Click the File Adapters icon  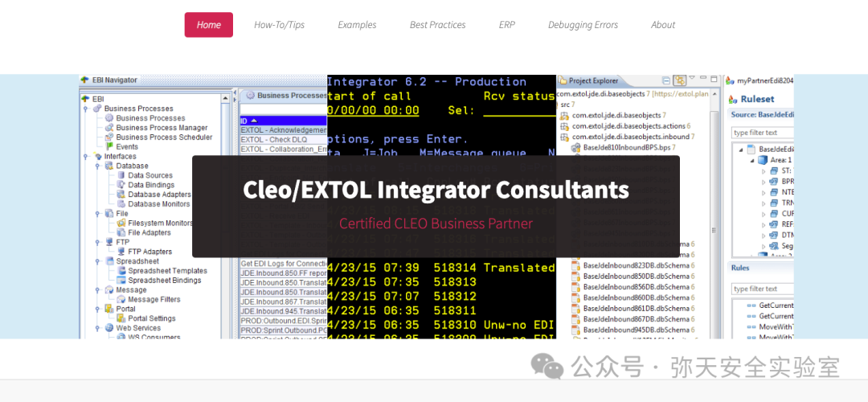tap(121, 232)
